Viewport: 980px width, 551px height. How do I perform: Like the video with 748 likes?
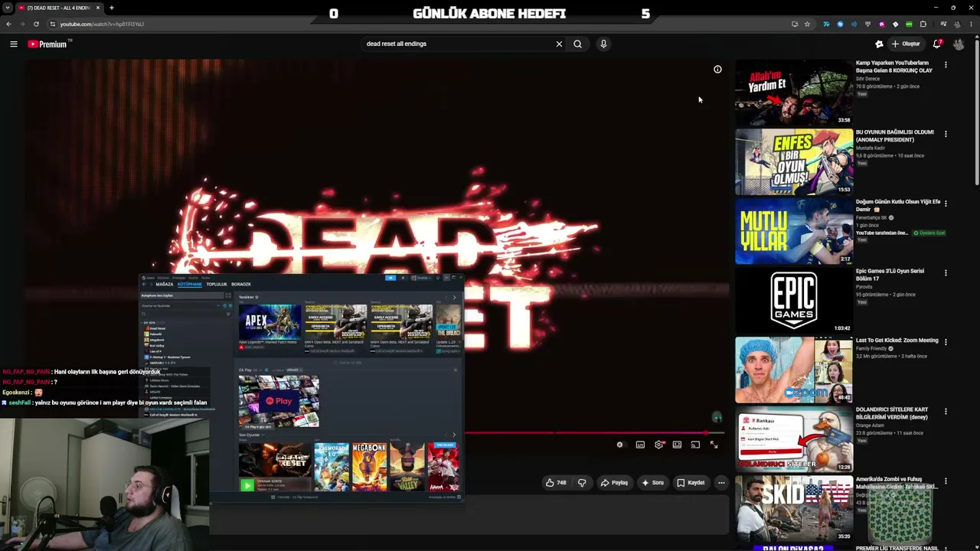coord(556,483)
